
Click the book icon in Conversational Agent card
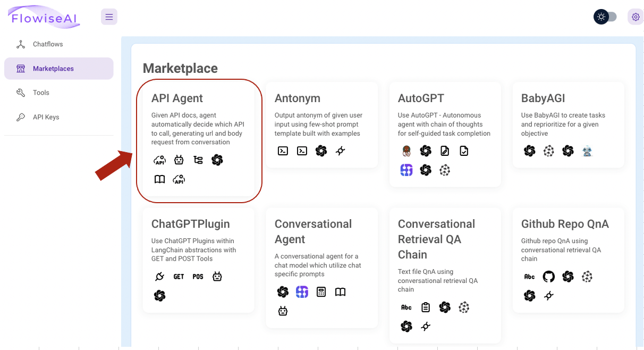click(341, 292)
